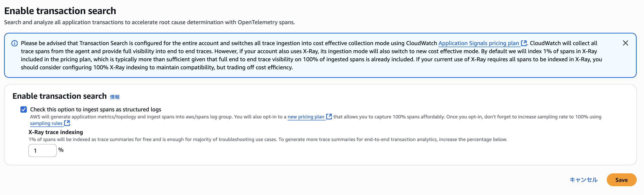
Task: Open the sampling rules link
Action: pyautogui.click(x=46, y=123)
